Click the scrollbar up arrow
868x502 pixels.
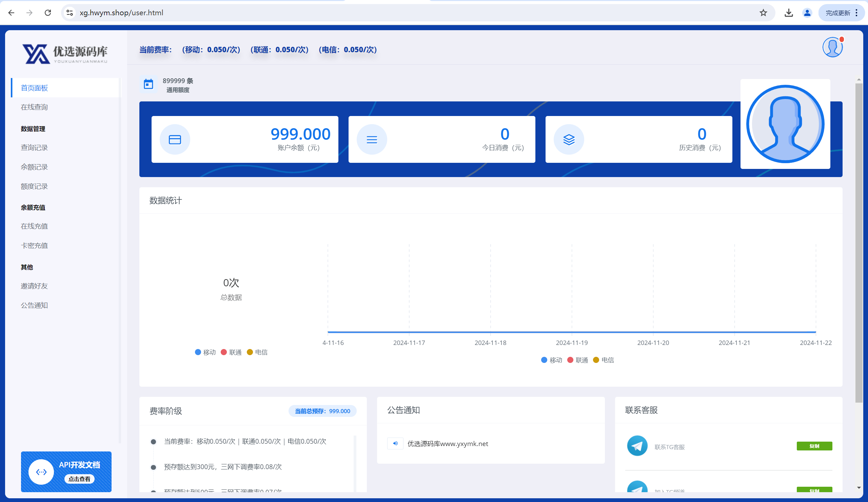pyautogui.click(x=859, y=80)
